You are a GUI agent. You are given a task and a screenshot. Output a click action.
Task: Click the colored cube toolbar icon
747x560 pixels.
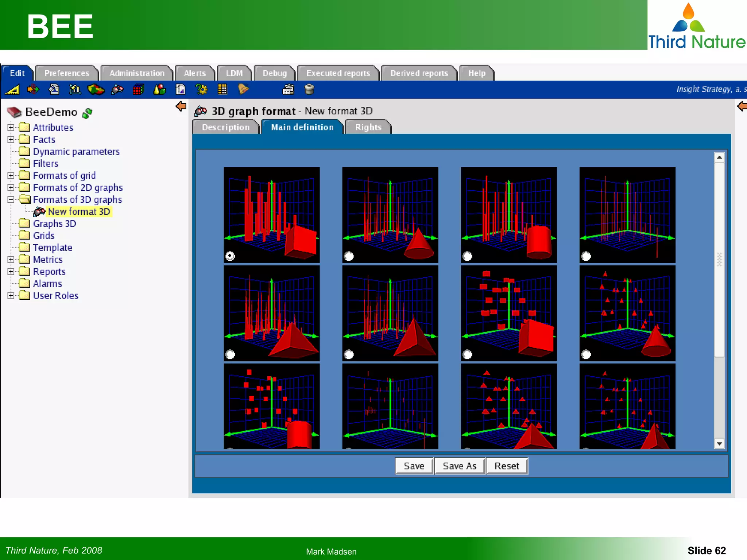(x=138, y=89)
